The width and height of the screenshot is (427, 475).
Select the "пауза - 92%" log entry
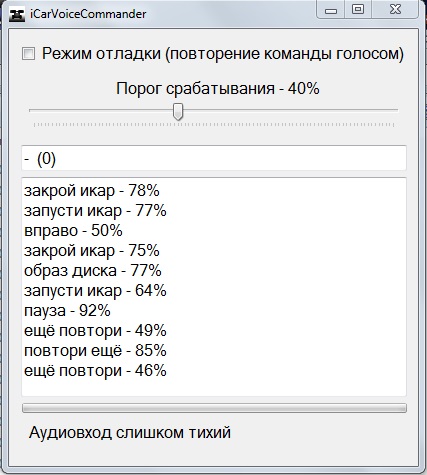(x=67, y=311)
